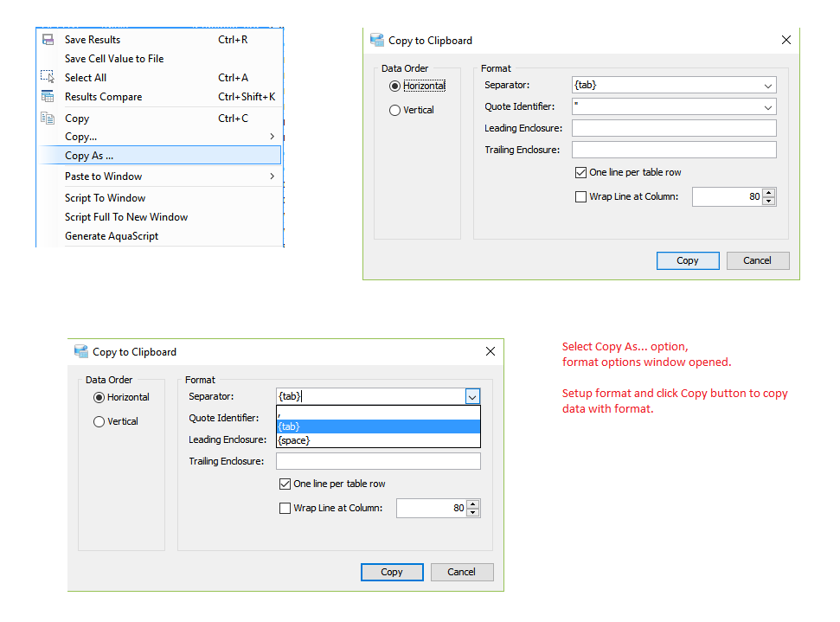Open the Separator dropdown in the top dialog
The width and height of the screenshot is (840, 622).
click(767, 85)
